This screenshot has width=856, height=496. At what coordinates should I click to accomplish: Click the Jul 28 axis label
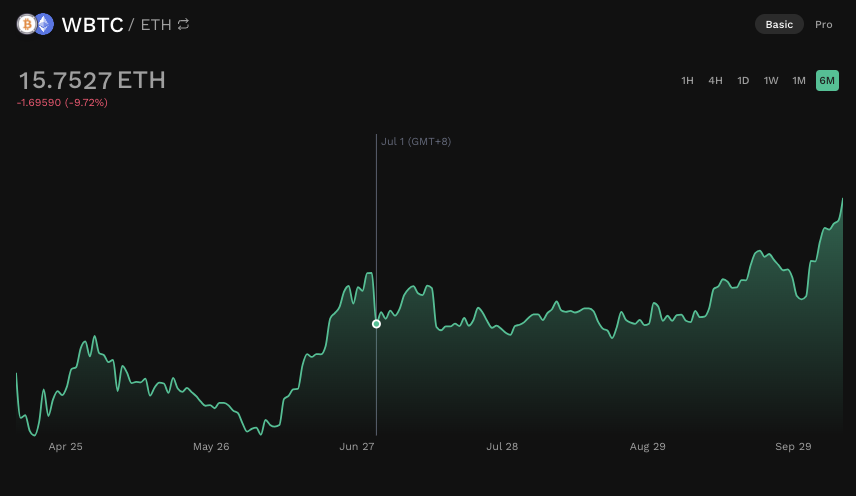(502, 446)
